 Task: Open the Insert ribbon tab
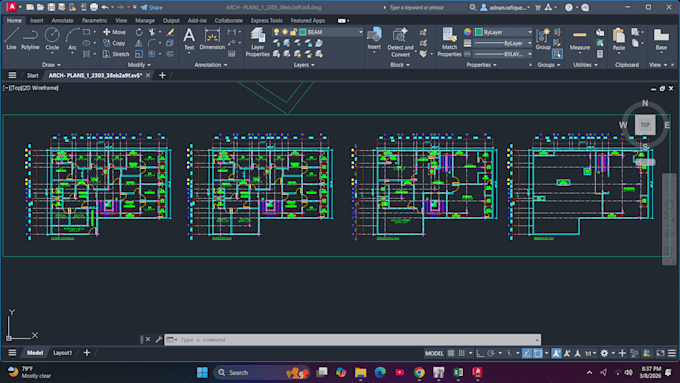(36, 20)
